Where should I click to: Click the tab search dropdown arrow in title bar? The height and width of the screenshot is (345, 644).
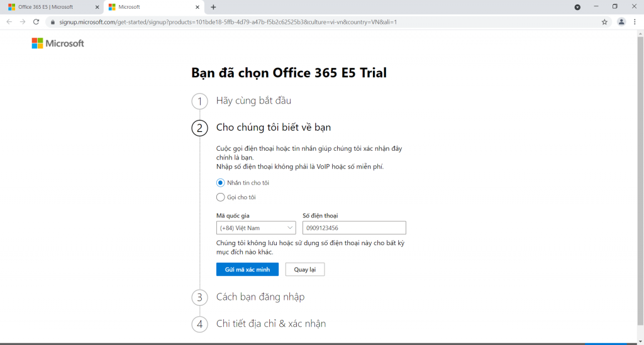coord(577,7)
